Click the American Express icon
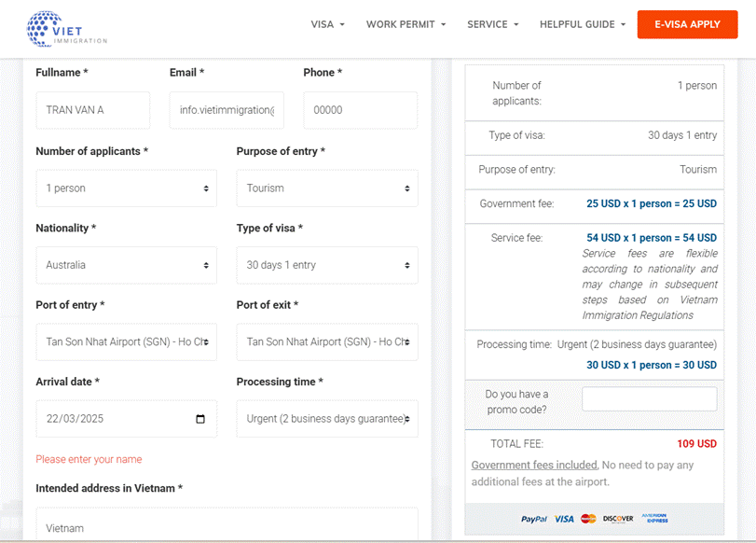 tap(654, 519)
